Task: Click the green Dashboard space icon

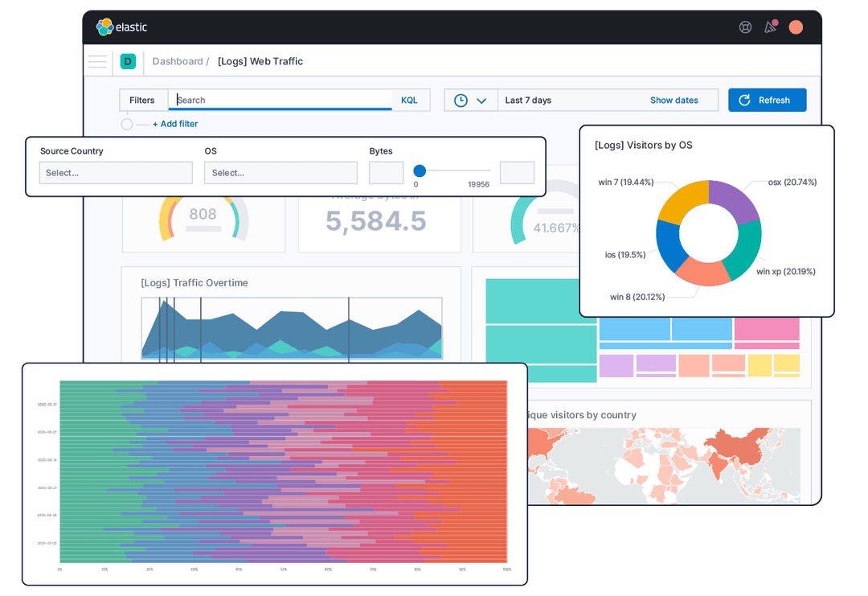Action: [x=128, y=61]
